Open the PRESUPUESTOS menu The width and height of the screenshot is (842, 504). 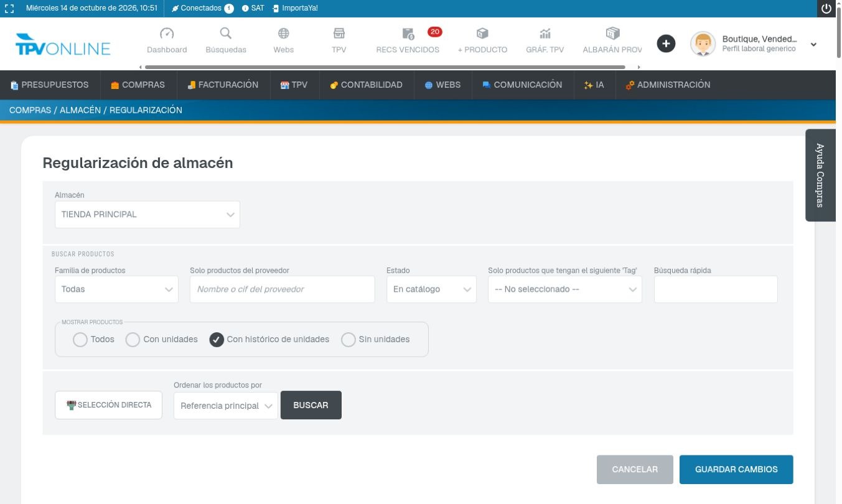tap(50, 85)
